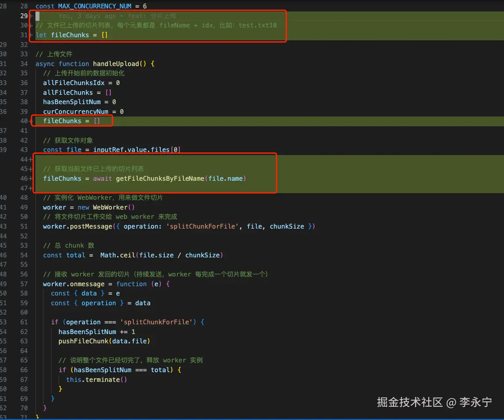
Task: Click line number 57 in gutter
Action: (24, 284)
